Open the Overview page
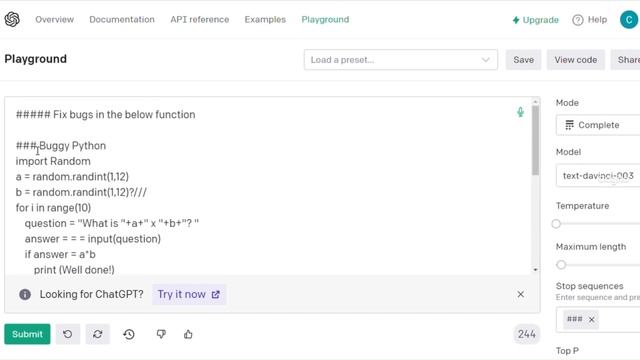Screen dimensions: 640x360 54,20
